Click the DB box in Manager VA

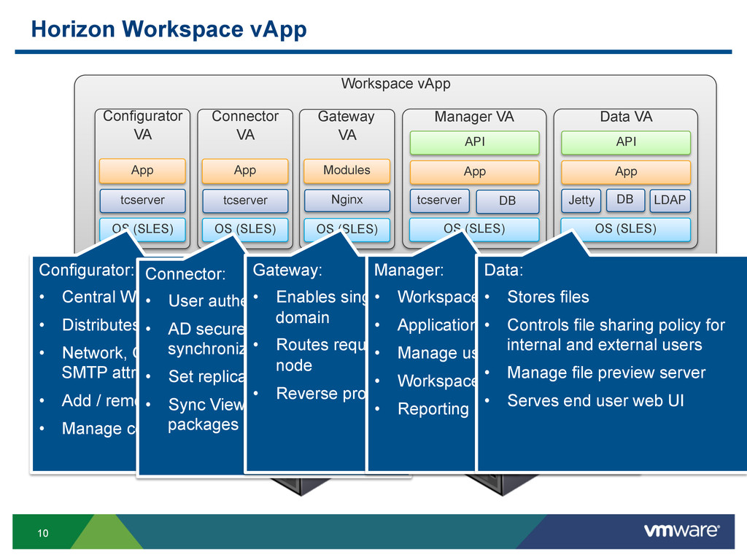[x=508, y=201]
